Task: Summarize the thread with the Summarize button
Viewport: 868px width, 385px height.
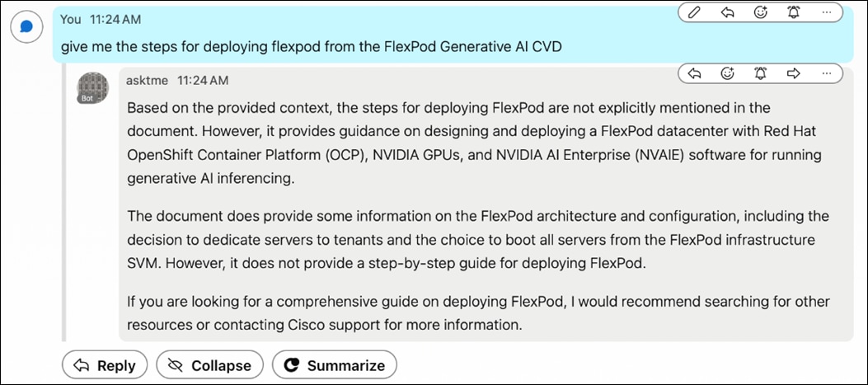Action: click(335, 365)
